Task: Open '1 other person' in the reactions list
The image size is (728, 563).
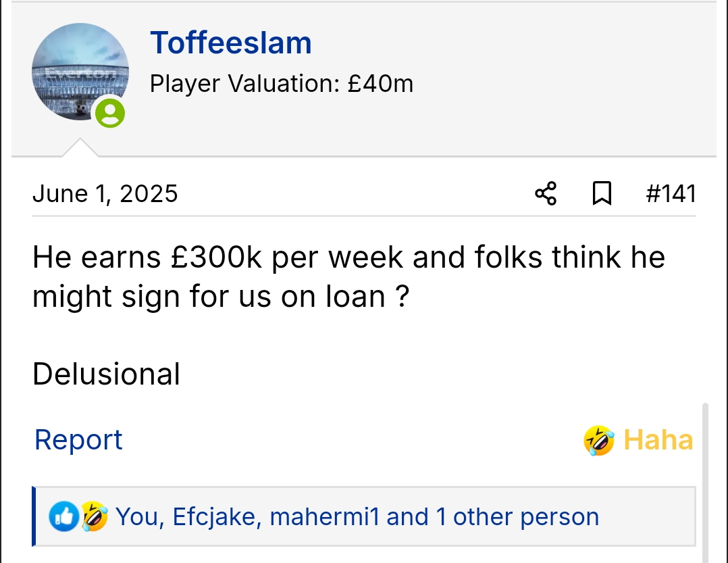Action: coord(517,517)
